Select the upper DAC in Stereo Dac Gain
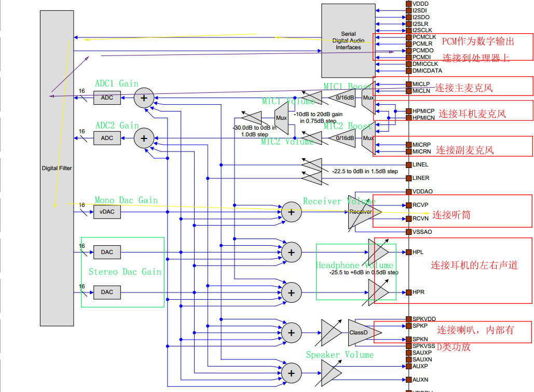This screenshot has width=534, height=392. pos(106,251)
